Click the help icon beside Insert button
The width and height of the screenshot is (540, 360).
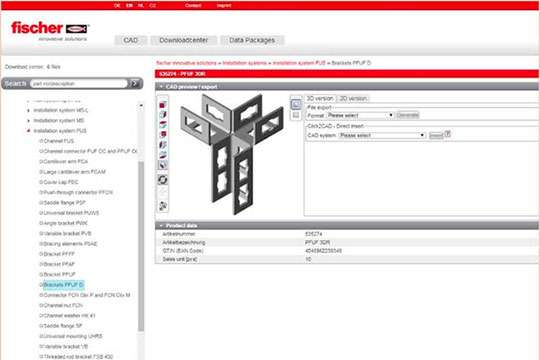[x=447, y=134]
